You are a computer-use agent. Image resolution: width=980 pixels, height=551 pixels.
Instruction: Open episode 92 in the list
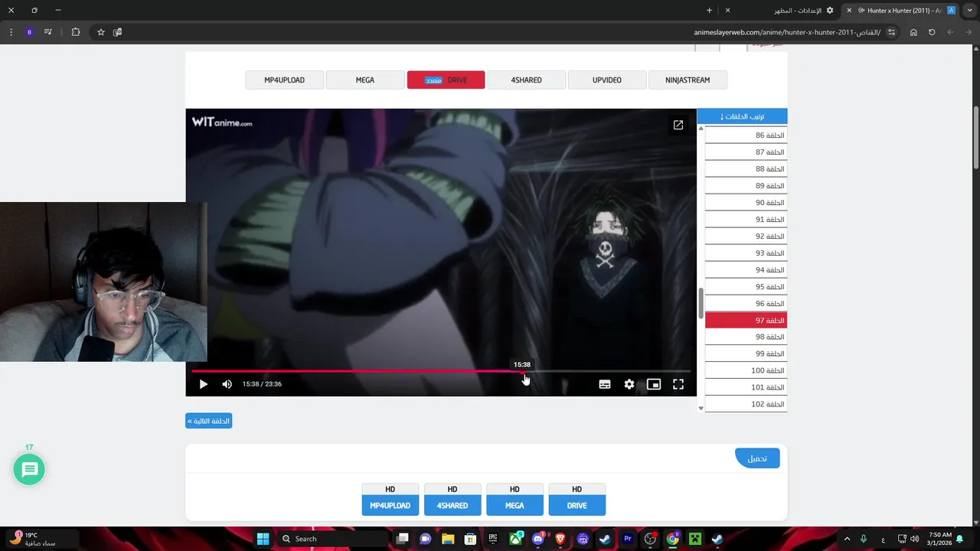pos(746,236)
